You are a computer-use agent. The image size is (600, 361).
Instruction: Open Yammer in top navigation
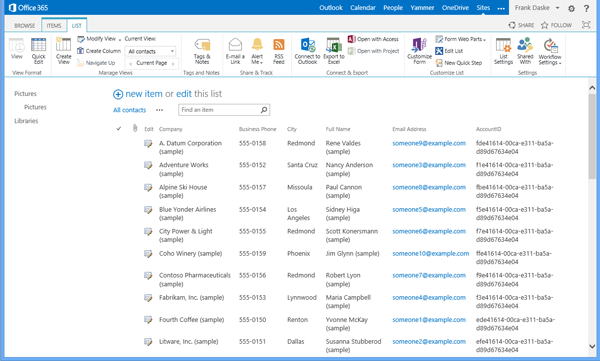[x=422, y=8]
